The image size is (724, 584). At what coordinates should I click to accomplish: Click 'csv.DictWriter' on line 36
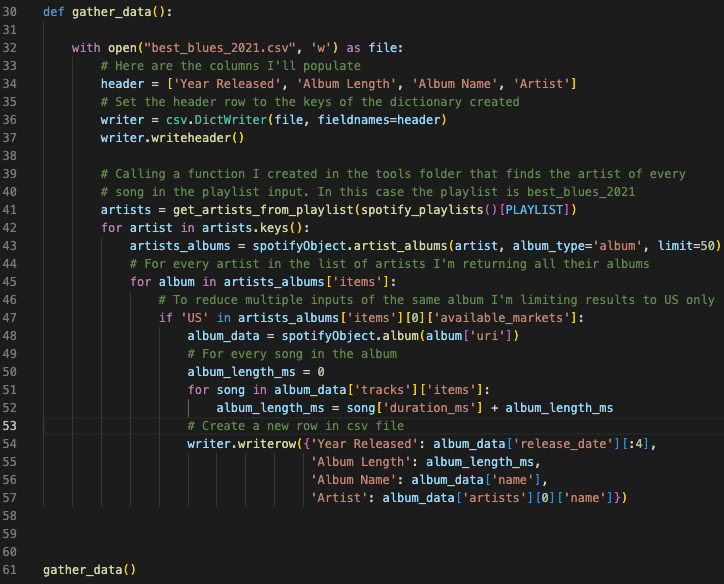coord(216,120)
